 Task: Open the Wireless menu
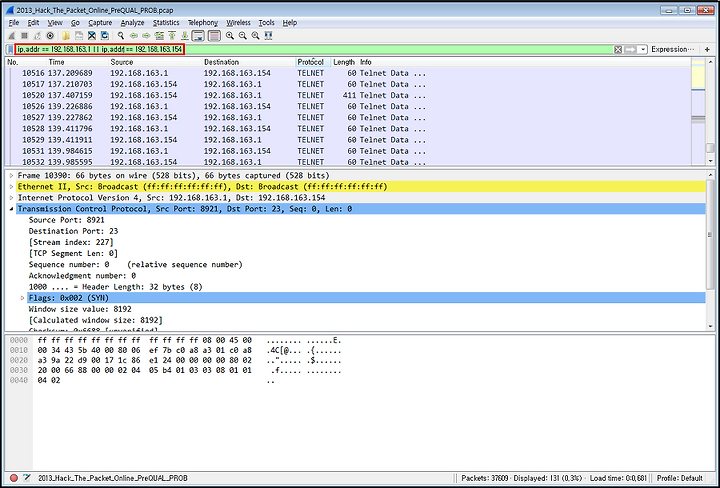(x=238, y=22)
